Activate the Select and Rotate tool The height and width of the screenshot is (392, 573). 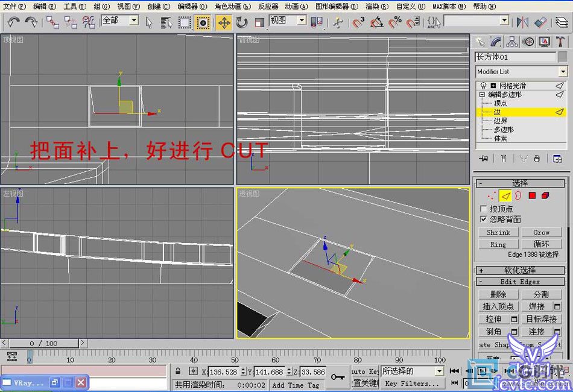click(x=241, y=23)
